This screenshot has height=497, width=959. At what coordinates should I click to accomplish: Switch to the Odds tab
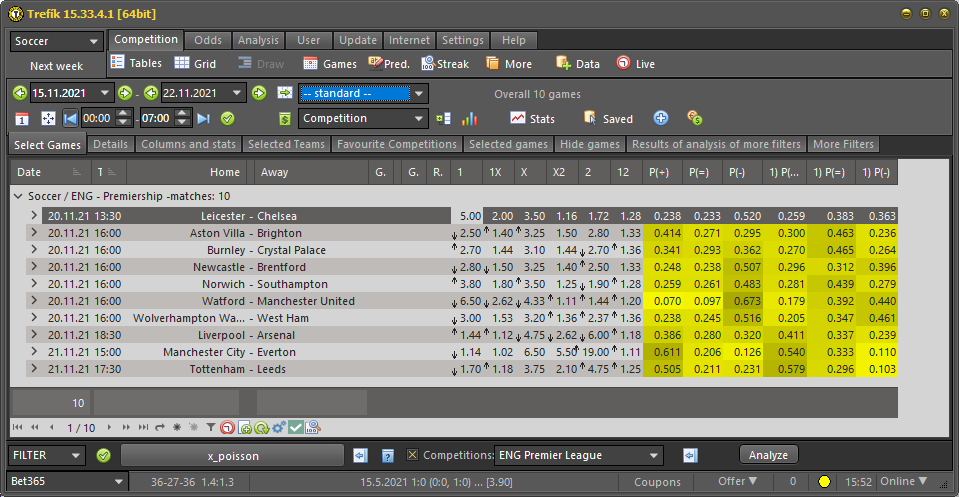(208, 40)
